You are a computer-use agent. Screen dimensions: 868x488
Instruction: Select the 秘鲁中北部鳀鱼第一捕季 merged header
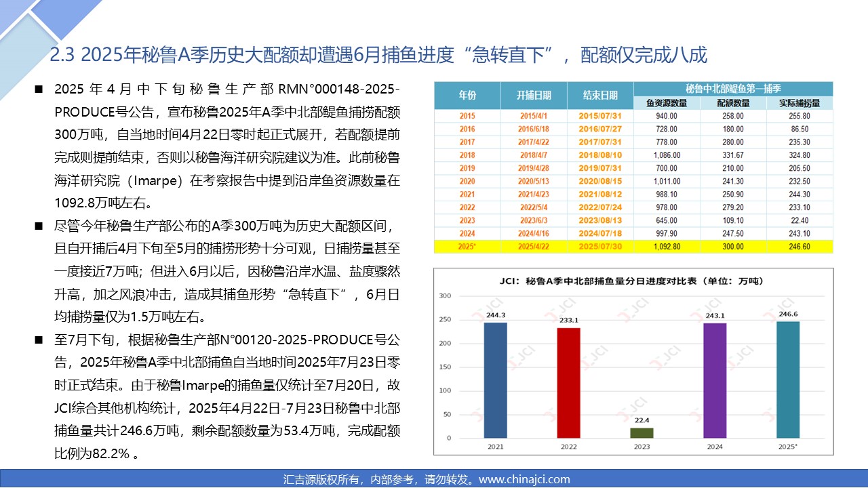pos(733,89)
